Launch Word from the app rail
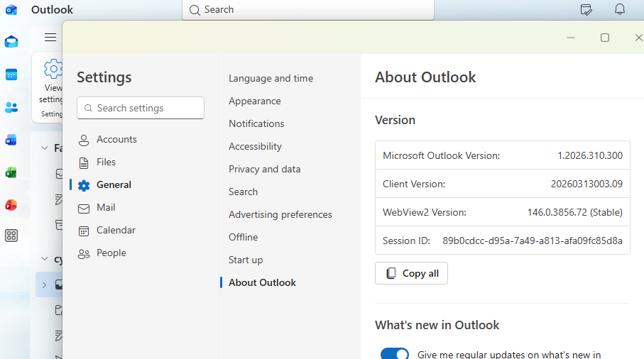 pyautogui.click(x=11, y=140)
